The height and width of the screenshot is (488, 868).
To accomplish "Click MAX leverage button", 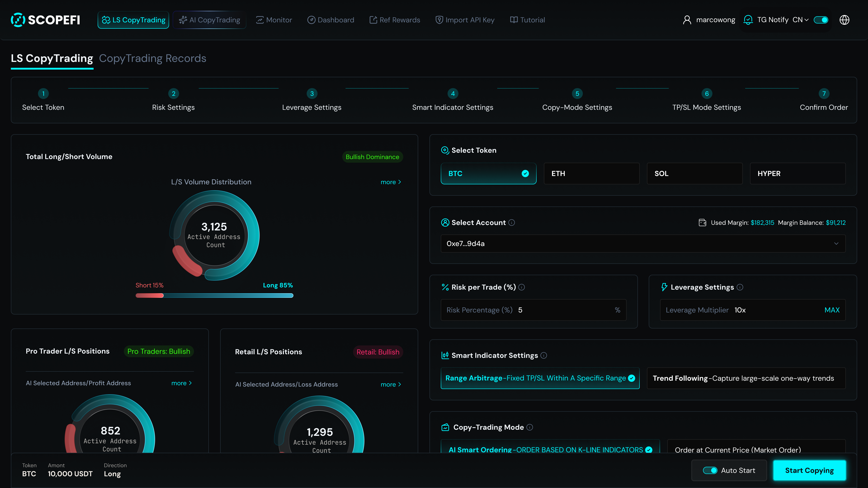I will click(832, 310).
